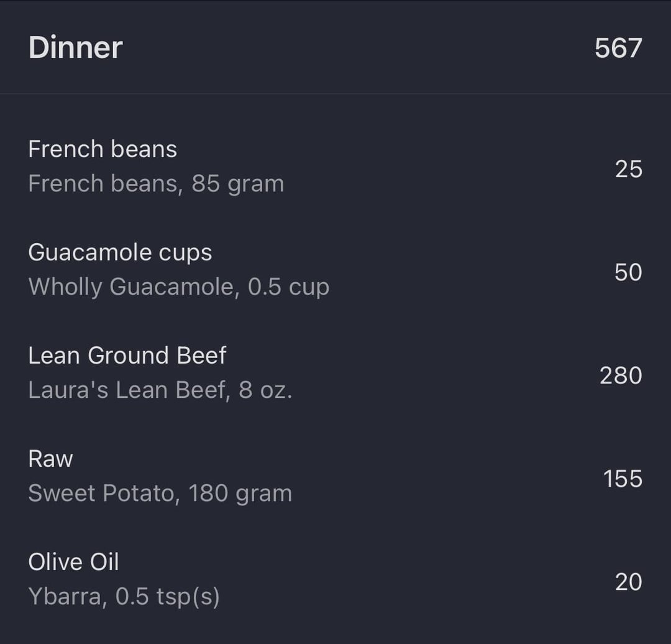
Task: Open the French beans food entry
Action: pyautogui.click(x=103, y=149)
